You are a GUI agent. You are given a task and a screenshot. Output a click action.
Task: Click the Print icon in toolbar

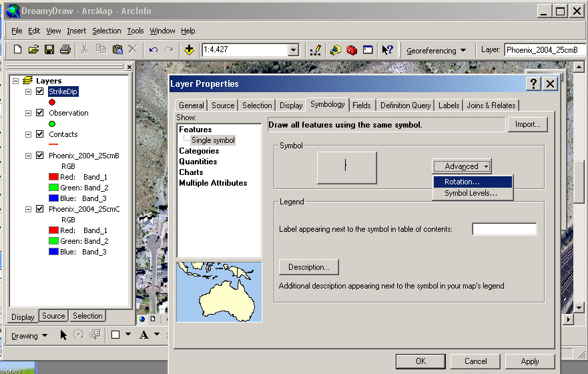[x=65, y=49]
